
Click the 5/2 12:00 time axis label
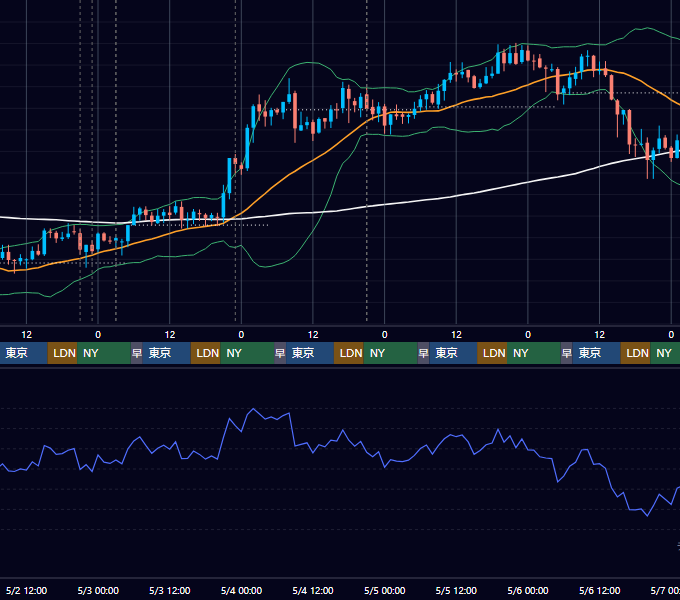click(26, 590)
